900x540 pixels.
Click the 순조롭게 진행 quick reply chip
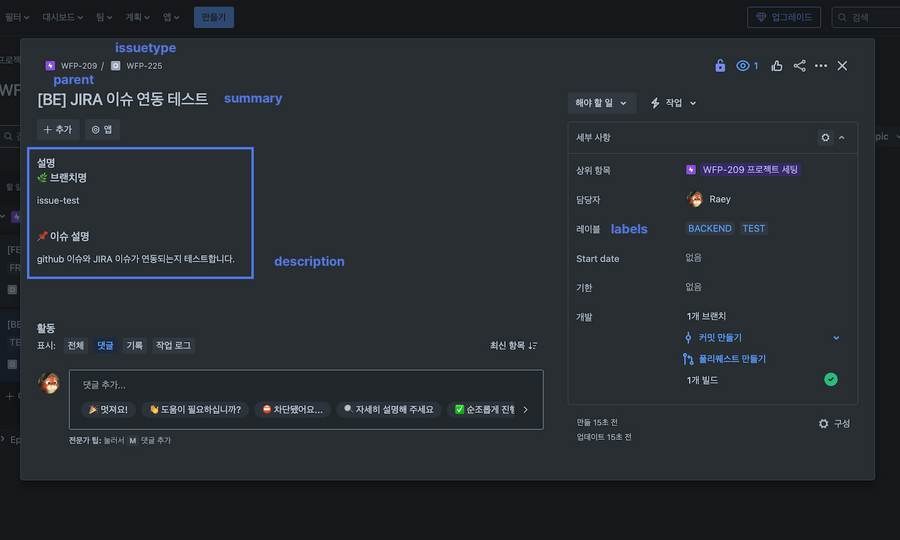(484, 410)
